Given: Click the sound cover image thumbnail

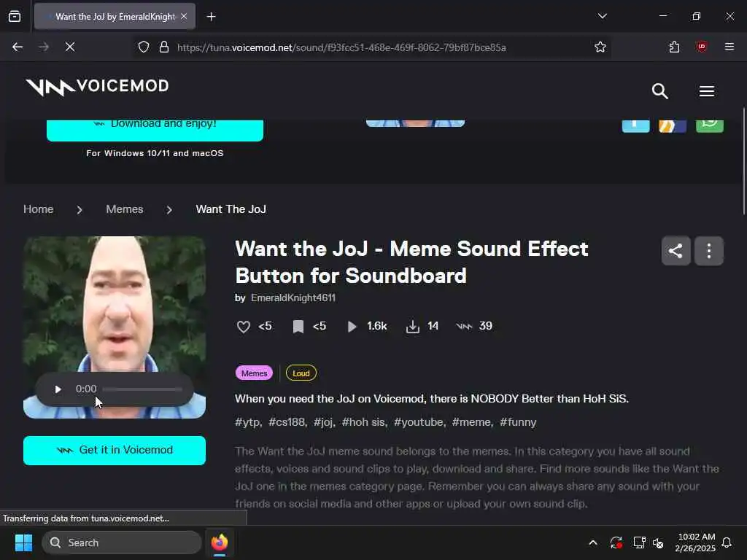Looking at the screenshot, I should (x=115, y=327).
